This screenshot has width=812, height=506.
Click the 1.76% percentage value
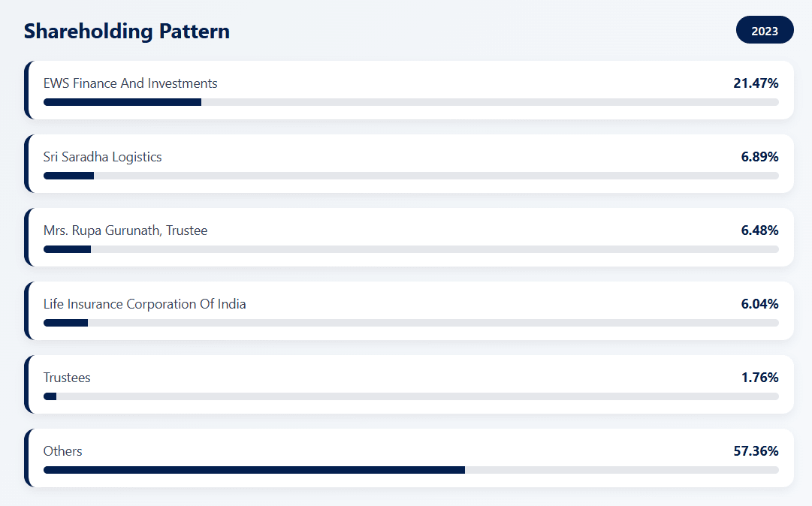coord(759,378)
